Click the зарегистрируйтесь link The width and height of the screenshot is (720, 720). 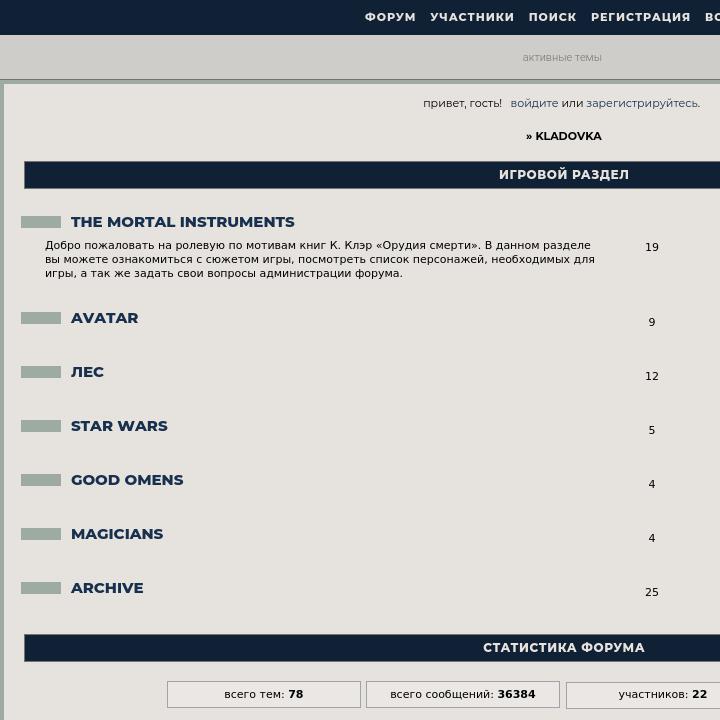pos(643,103)
